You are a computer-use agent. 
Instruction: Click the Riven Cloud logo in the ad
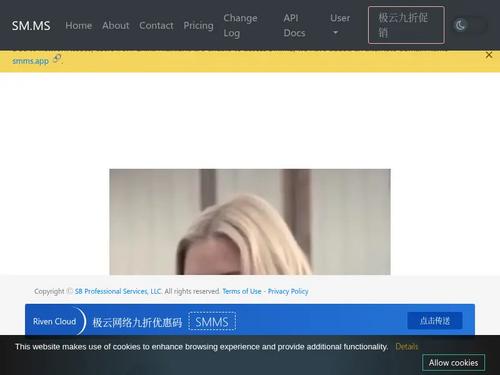55,321
